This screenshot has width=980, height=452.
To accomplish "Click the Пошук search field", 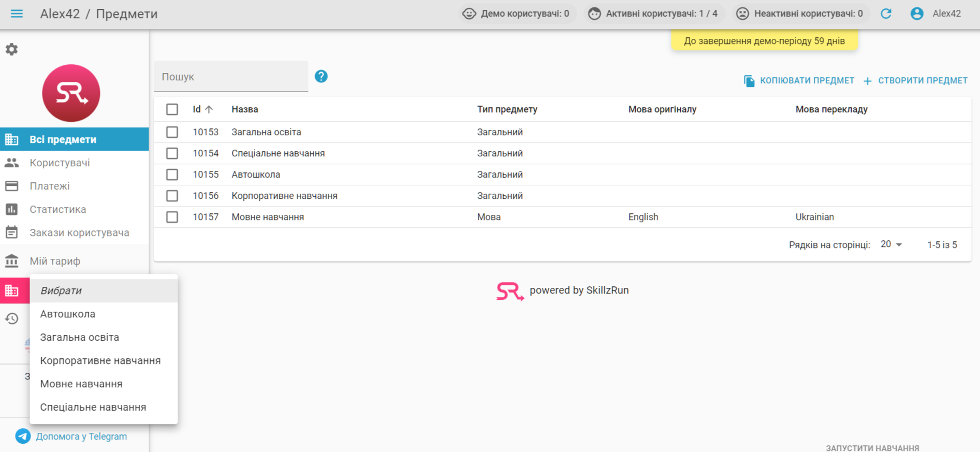I will point(231,77).
